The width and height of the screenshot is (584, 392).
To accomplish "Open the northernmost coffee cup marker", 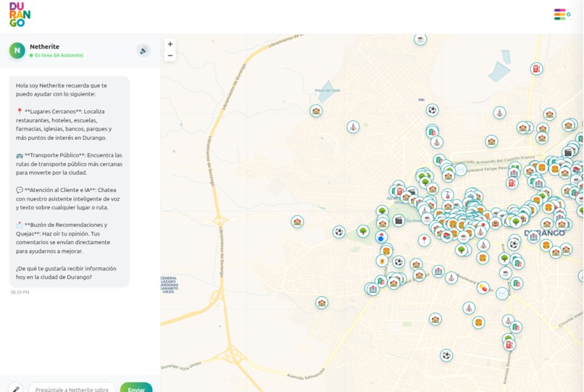I will tap(420, 39).
